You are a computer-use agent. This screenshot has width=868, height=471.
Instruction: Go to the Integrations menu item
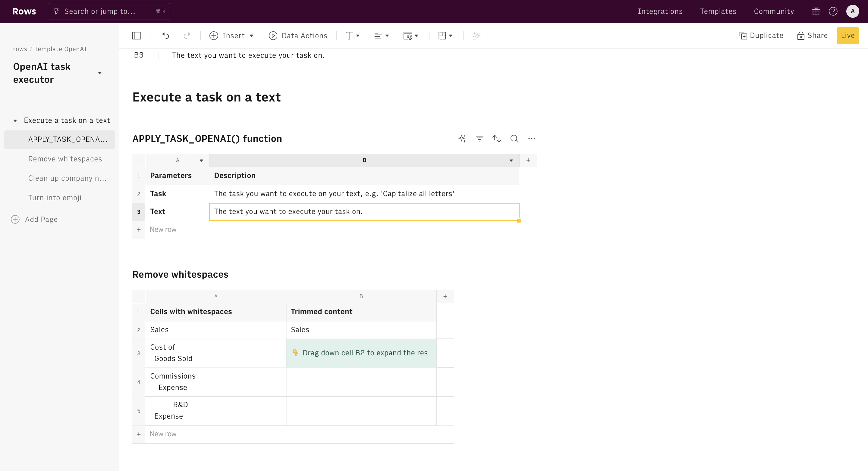click(x=660, y=11)
